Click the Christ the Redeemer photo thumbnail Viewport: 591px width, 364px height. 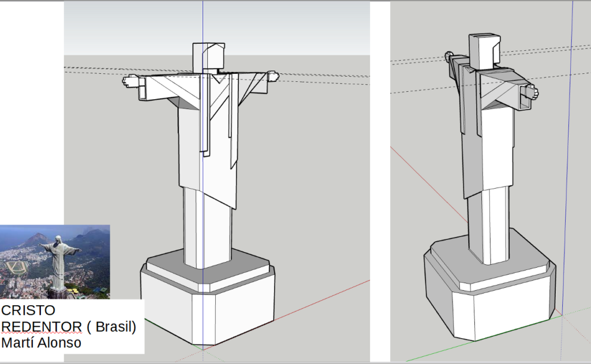tap(55, 261)
